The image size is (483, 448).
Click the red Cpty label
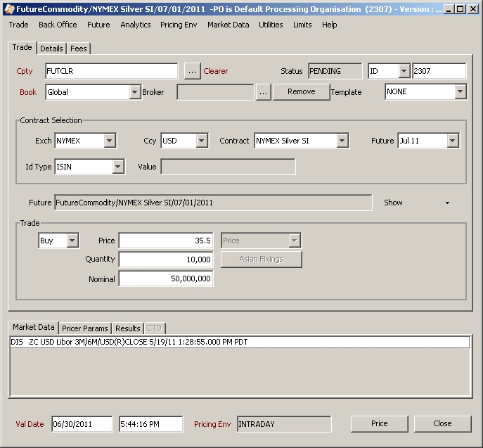tap(25, 71)
